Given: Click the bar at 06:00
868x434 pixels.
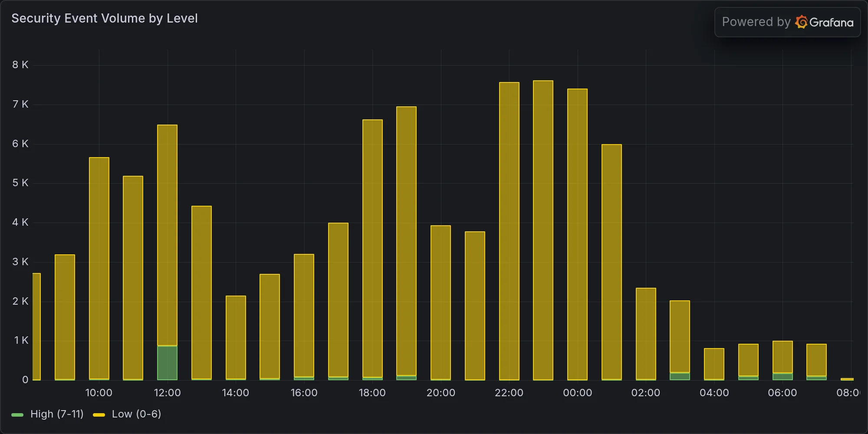Looking at the screenshot, I should [783, 361].
